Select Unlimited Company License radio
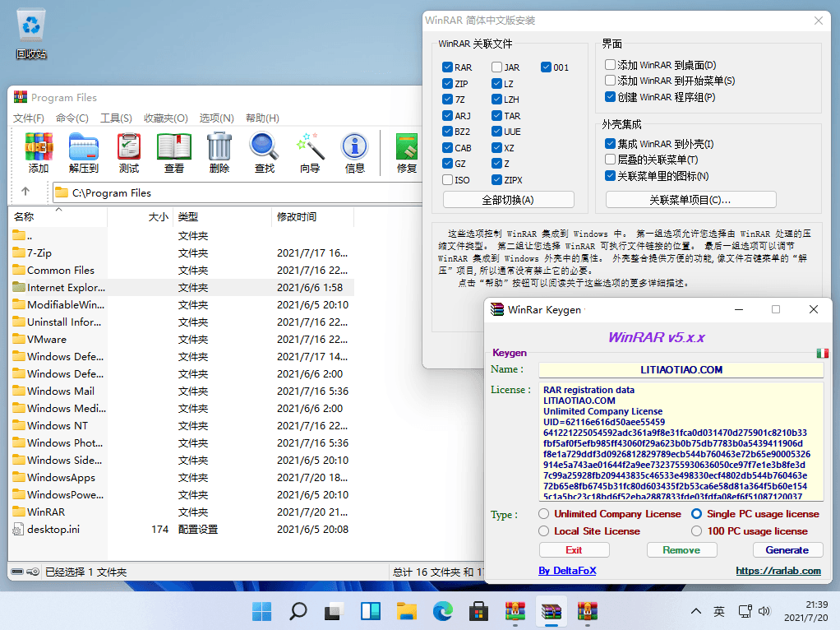 544,514
